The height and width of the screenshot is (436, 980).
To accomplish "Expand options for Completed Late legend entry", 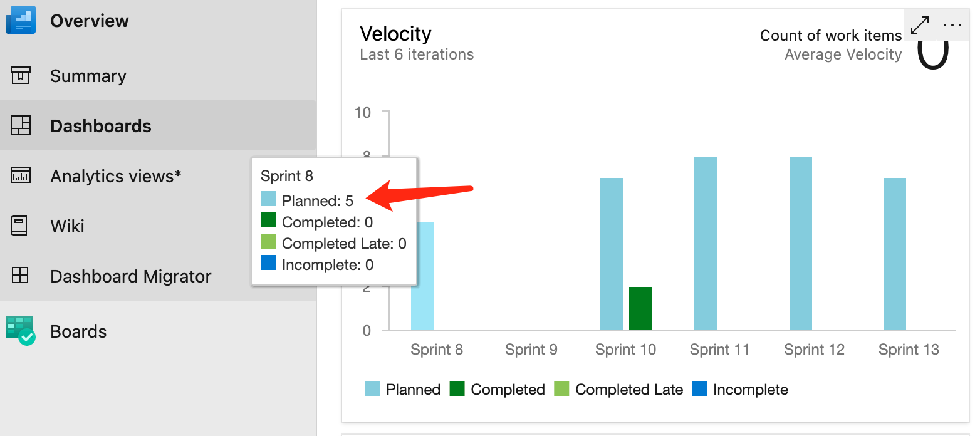I will coord(618,389).
